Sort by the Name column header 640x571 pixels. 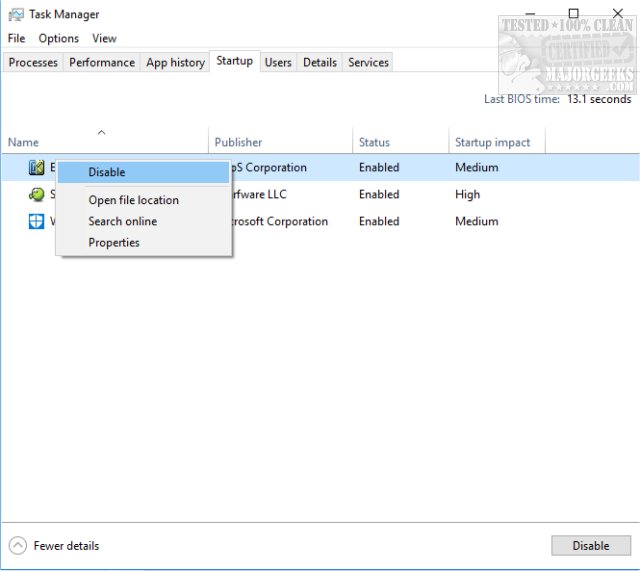coord(105,141)
